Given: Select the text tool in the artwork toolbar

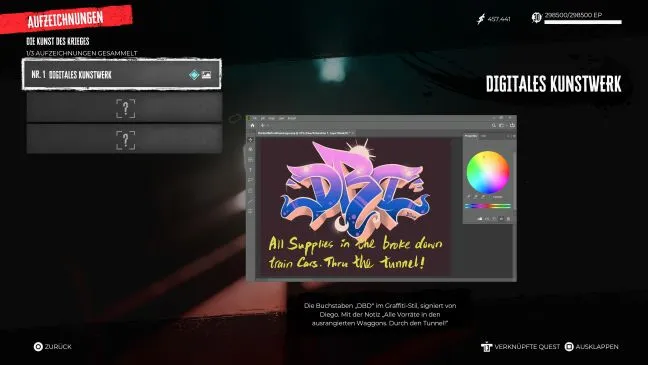Looking at the screenshot, I should point(250,170).
